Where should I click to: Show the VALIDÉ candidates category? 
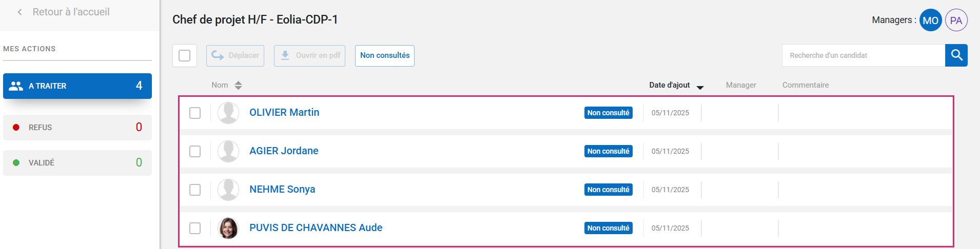click(77, 163)
